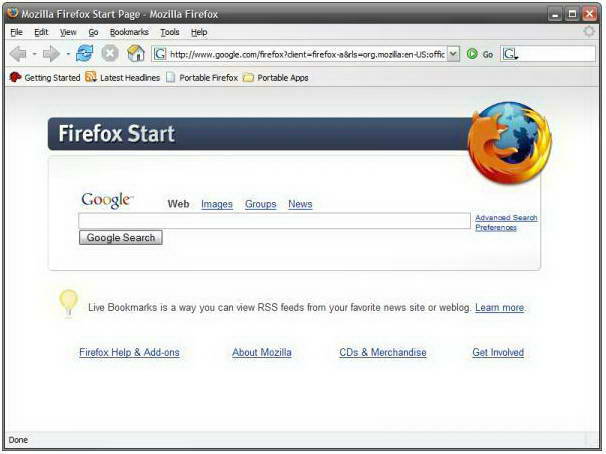The width and height of the screenshot is (606, 454).
Task: Open the search engine selector dropdown
Action: pos(510,54)
